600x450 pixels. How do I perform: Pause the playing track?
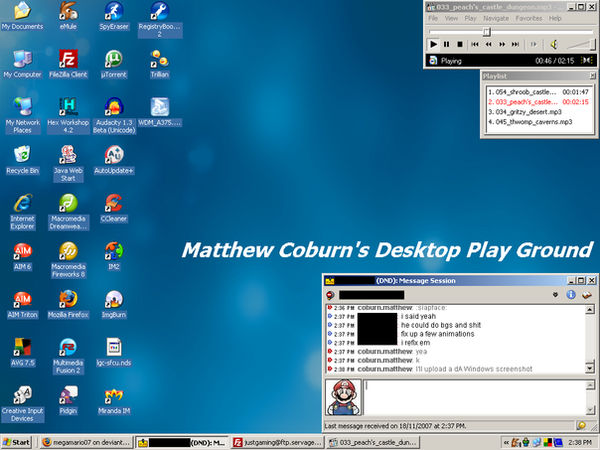446,44
